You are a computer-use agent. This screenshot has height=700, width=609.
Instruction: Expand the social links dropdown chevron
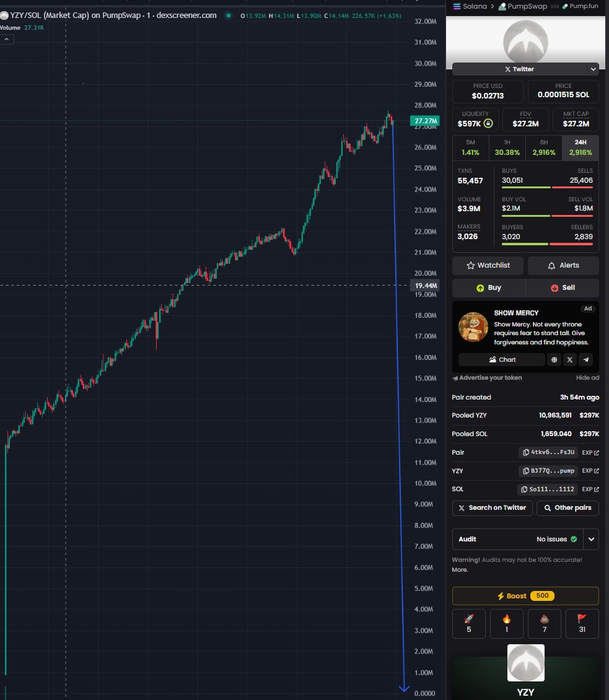[593, 69]
